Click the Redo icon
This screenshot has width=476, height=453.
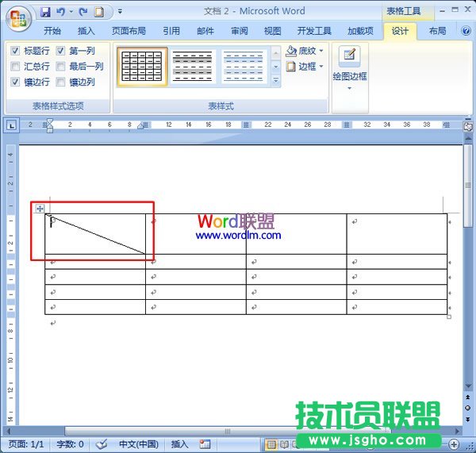83,12
